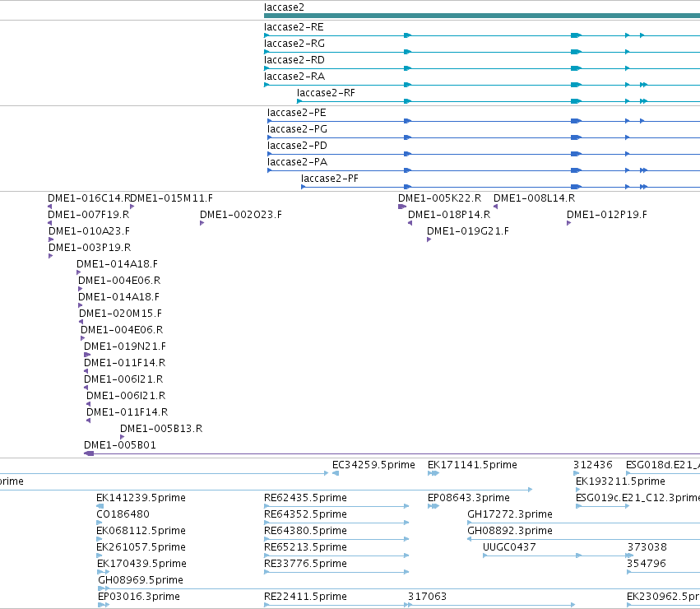700x609 pixels.
Task: Select the DME1-008L14.R feature label
Action: tap(535, 198)
